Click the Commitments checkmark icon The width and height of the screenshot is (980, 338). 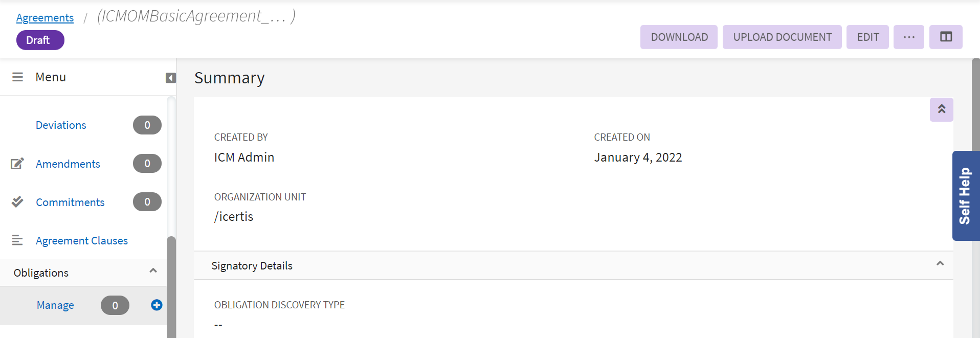tap(17, 202)
